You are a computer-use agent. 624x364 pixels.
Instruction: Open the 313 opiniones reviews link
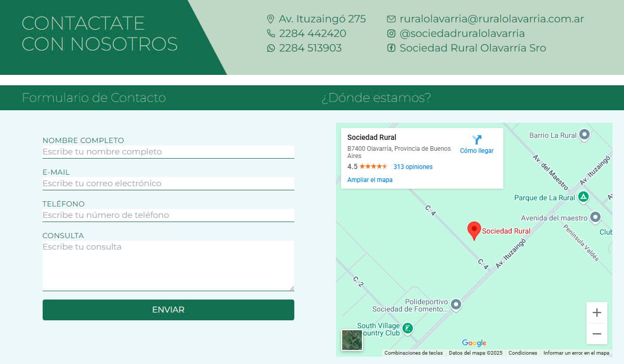pyautogui.click(x=413, y=167)
